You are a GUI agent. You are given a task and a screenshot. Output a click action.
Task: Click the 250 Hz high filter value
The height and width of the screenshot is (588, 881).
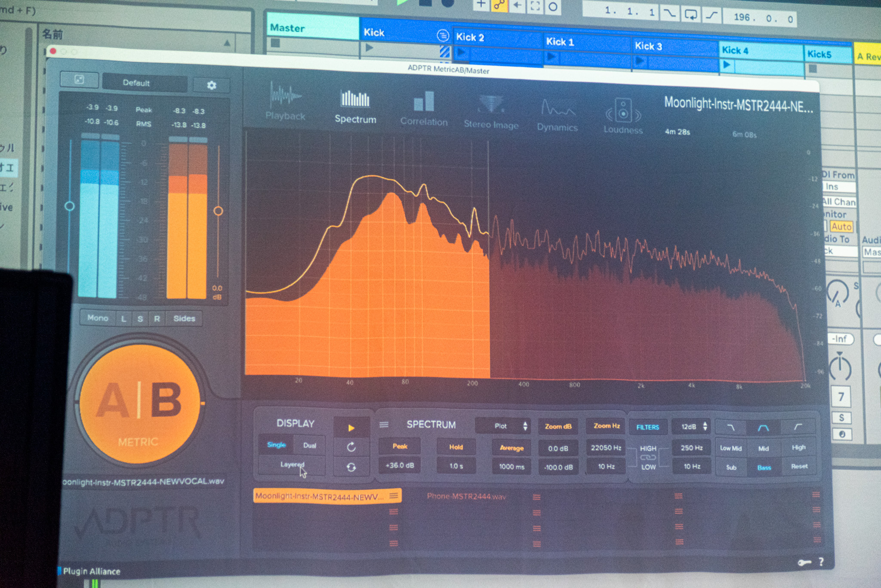pyautogui.click(x=691, y=448)
